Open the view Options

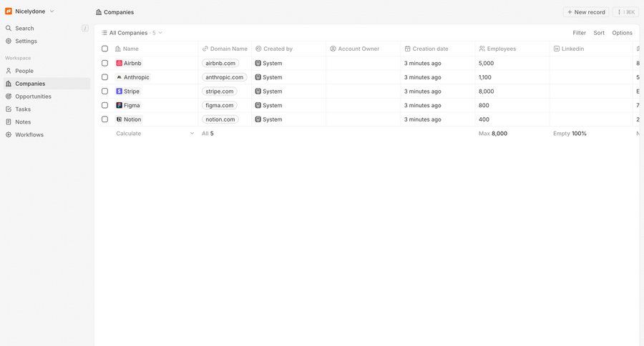coord(622,33)
